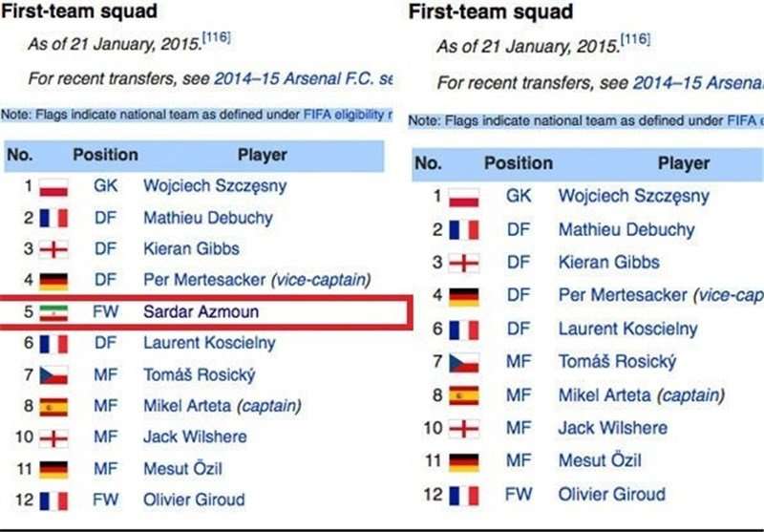Click Poland flag in left squad table
Viewport: 764px width, 532px height.
[53, 187]
